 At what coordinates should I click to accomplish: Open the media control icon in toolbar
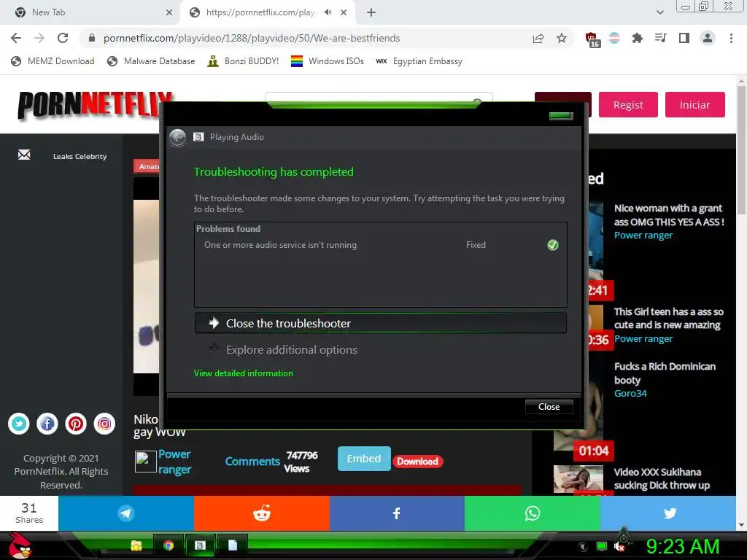[660, 38]
